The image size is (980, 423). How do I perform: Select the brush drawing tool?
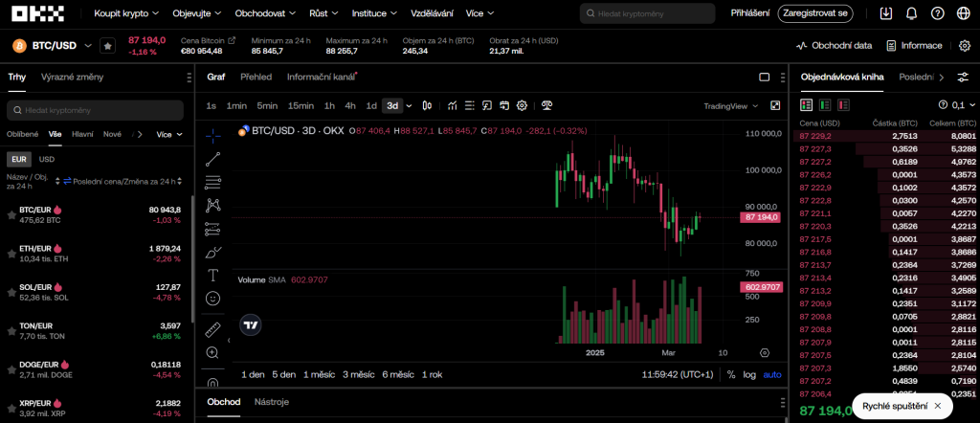pos(212,253)
